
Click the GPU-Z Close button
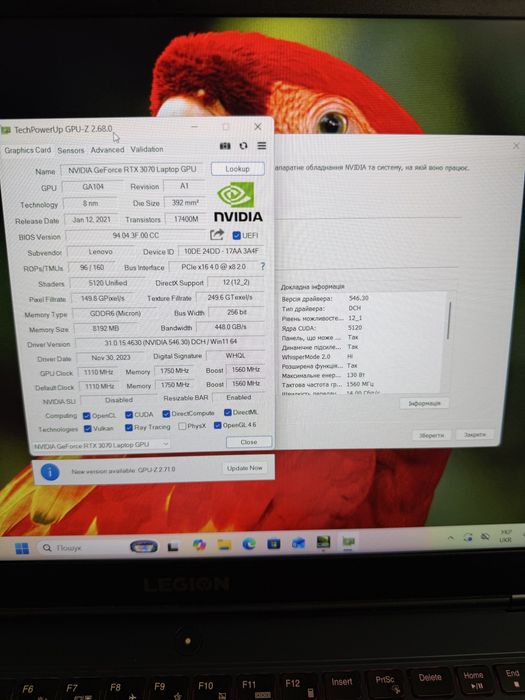point(249,442)
